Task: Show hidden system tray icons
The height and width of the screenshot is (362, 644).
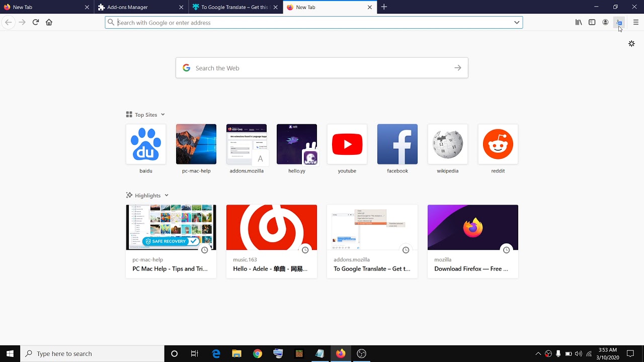Action: point(538,353)
